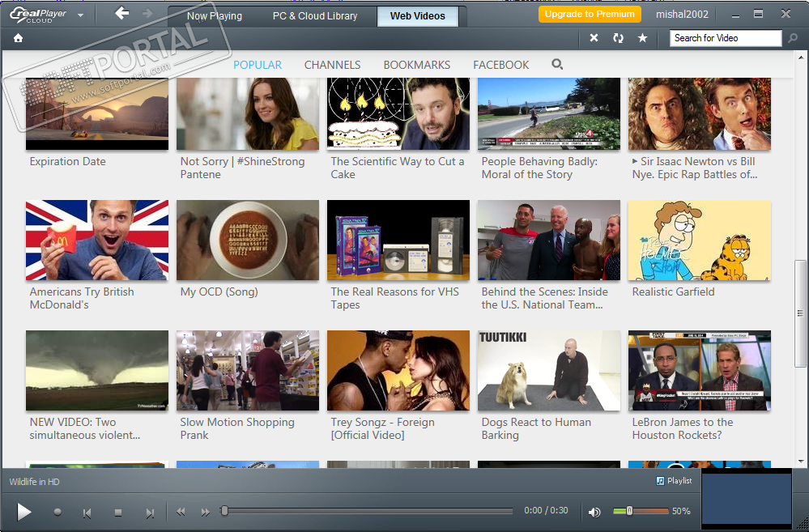Click the rewind button

click(x=181, y=512)
